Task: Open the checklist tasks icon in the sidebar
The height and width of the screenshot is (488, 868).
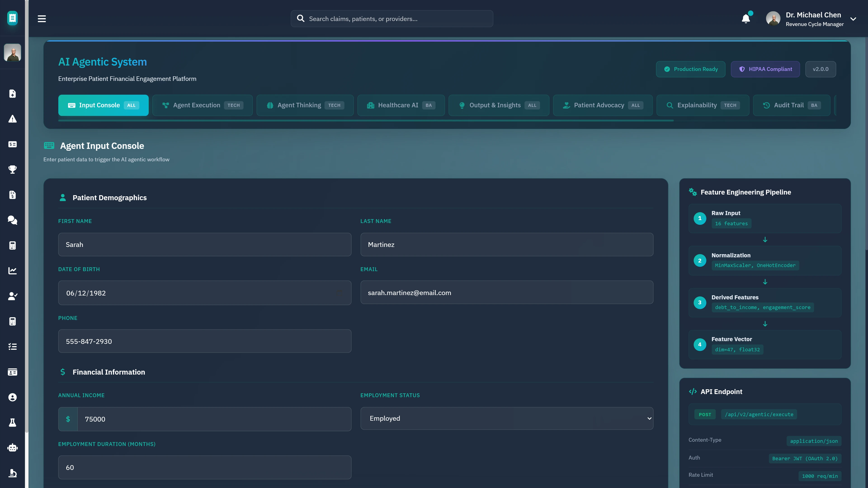Action: pyautogui.click(x=12, y=347)
